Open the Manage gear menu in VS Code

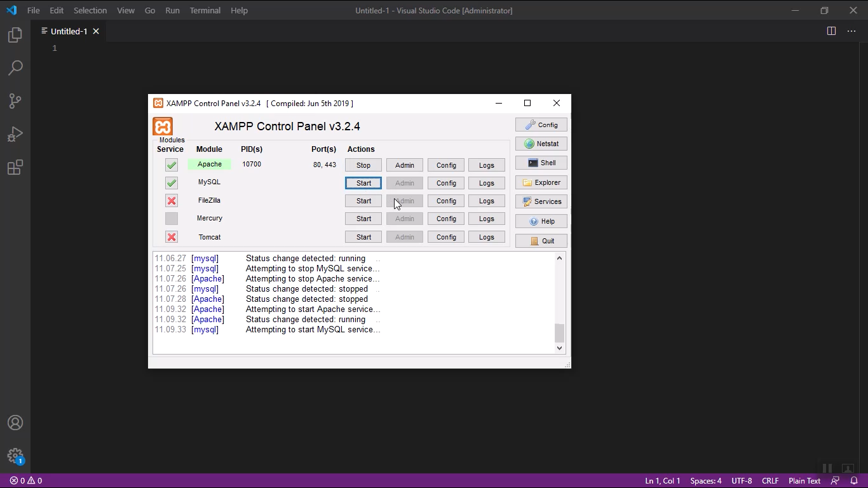(x=15, y=456)
